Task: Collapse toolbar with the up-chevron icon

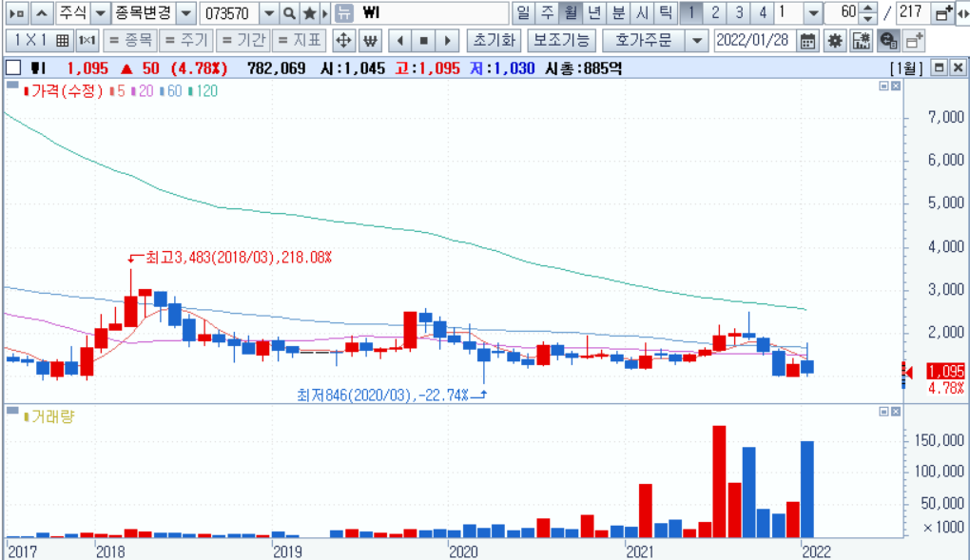Action: coord(42,13)
